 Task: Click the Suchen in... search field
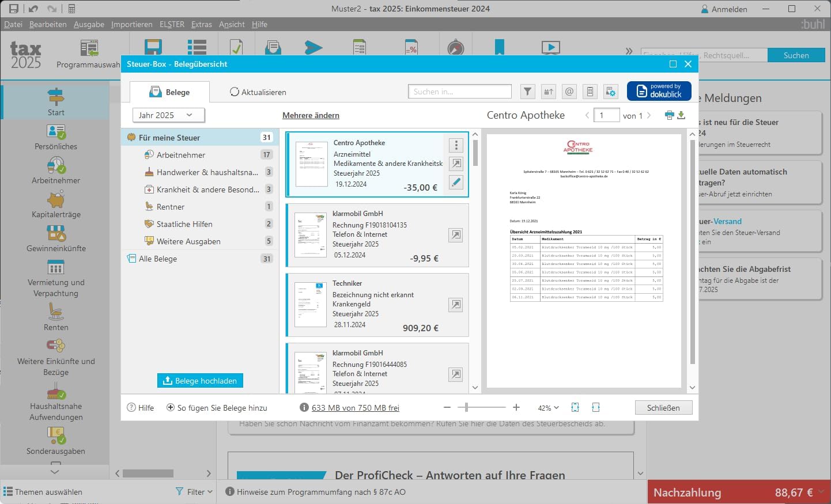(460, 92)
